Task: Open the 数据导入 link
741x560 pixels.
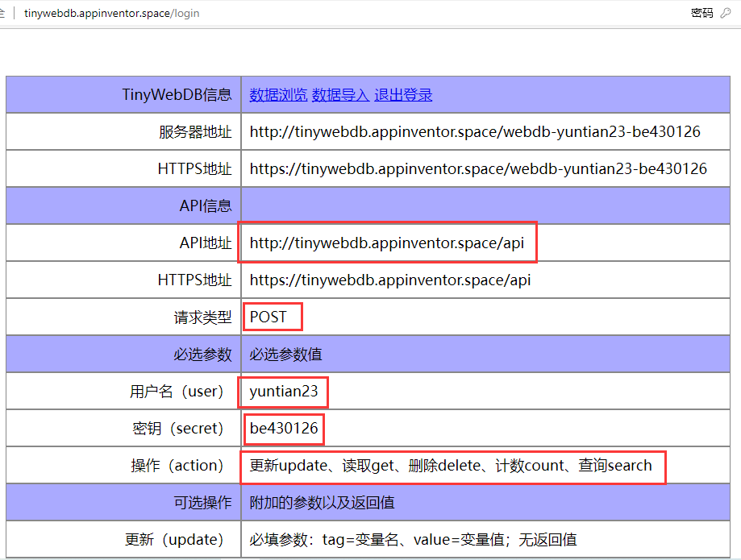Action: tap(340, 95)
